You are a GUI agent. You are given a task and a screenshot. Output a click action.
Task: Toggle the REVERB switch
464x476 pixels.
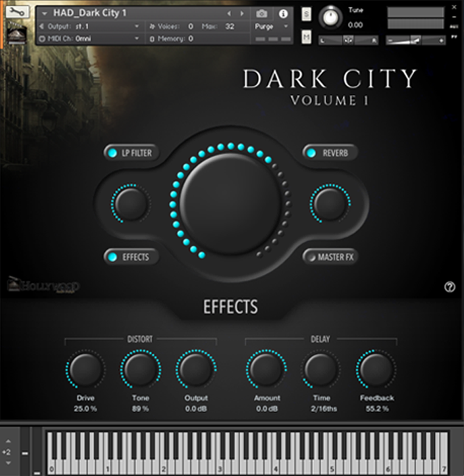(330, 153)
